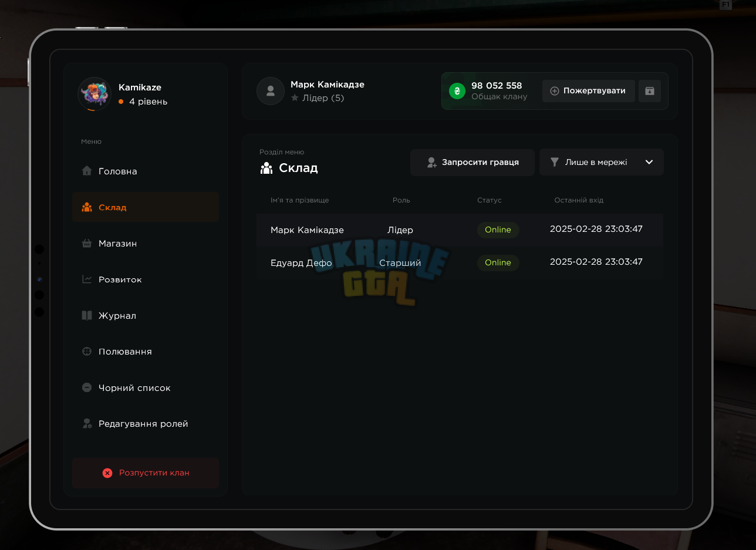This screenshot has height=550, width=756.
Task: Click the Ім'я та прізвище column header
Action: coord(300,200)
